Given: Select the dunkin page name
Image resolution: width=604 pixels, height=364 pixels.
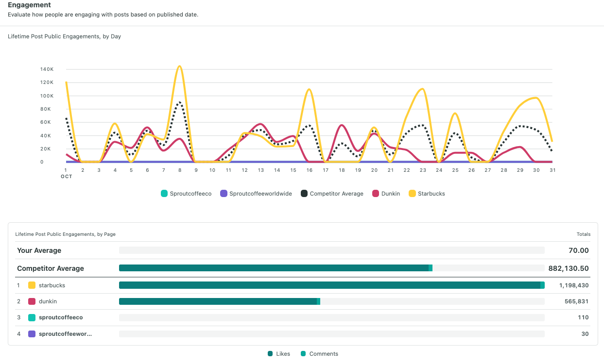Looking at the screenshot, I should coord(48,301).
